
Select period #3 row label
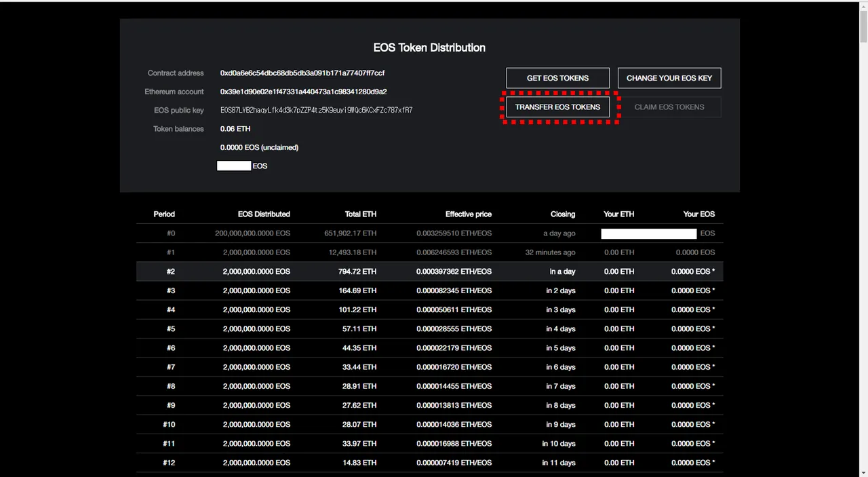[171, 290]
